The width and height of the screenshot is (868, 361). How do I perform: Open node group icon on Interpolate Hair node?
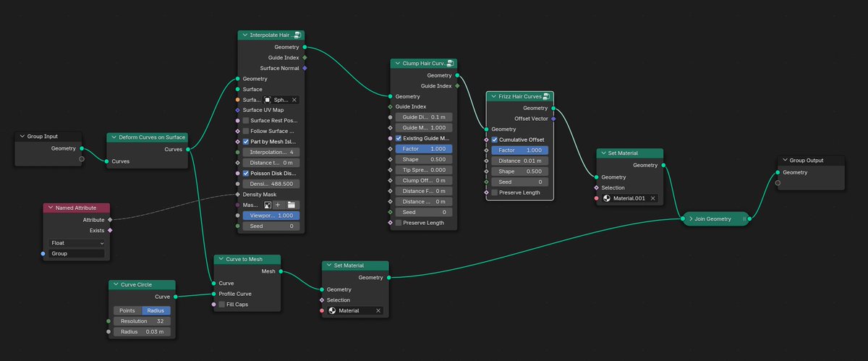299,35
